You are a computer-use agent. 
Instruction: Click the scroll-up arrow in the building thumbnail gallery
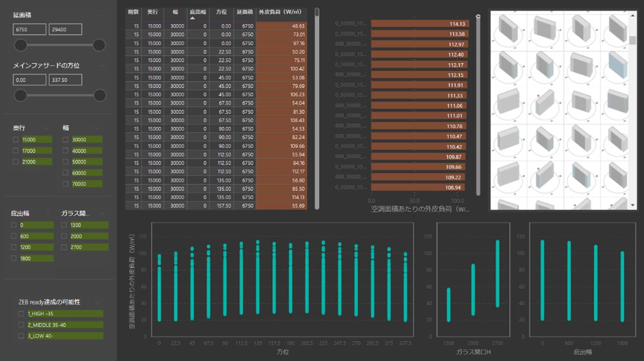tap(633, 15)
